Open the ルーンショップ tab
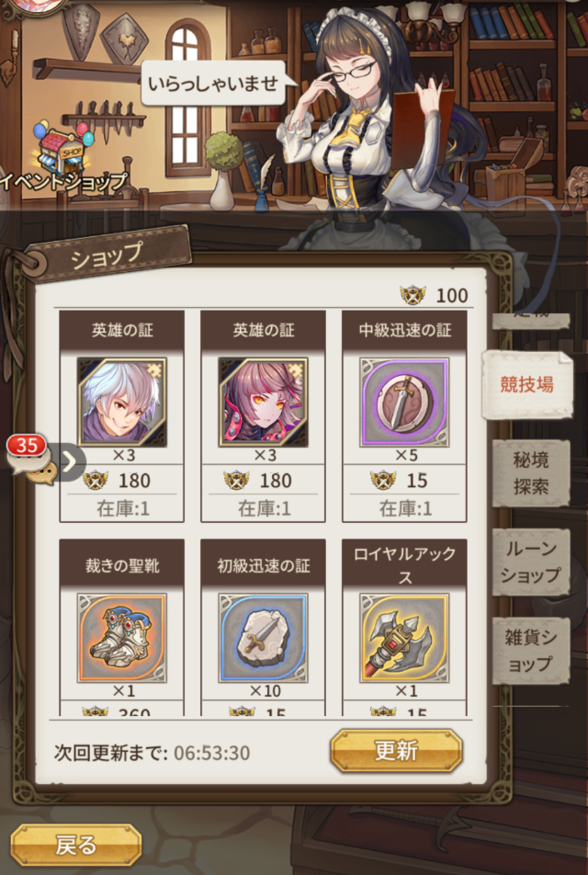The width and height of the screenshot is (588, 875). tap(530, 562)
